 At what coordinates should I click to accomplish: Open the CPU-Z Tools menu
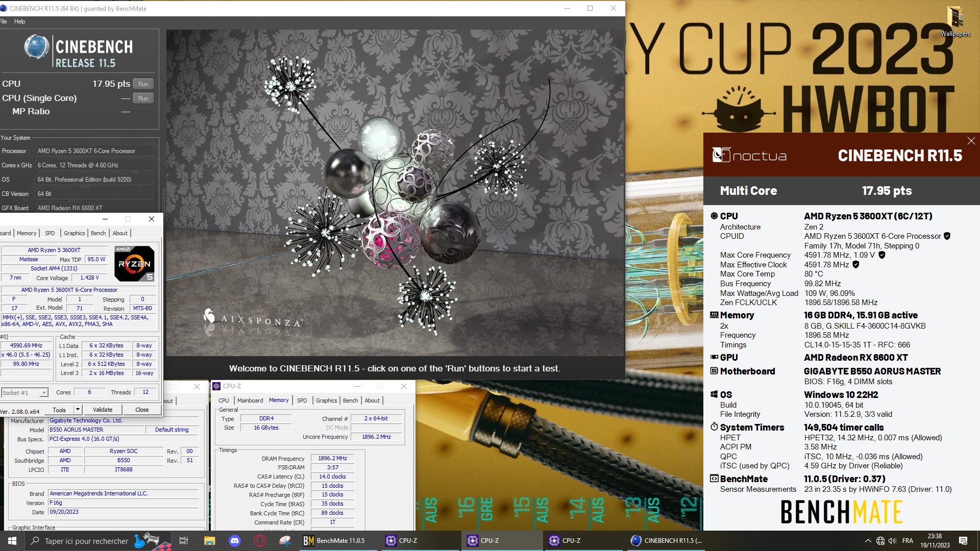(x=59, y=410)
